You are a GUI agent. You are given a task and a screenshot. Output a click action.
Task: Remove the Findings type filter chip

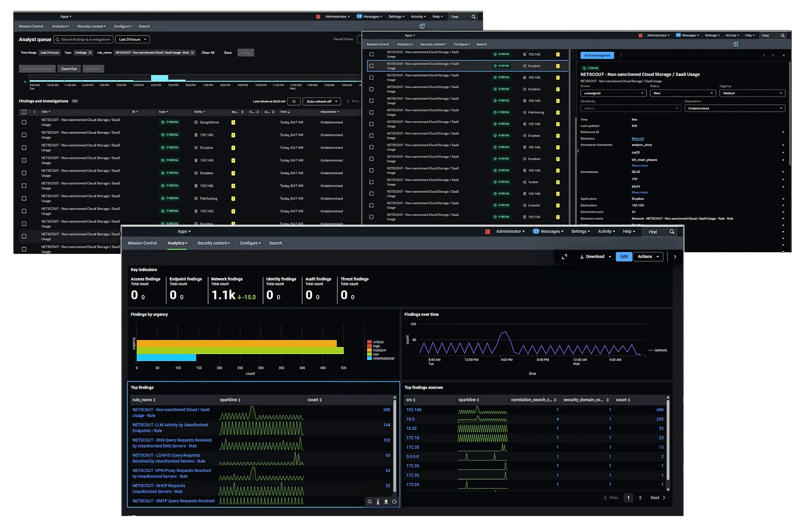coord(90,53)
